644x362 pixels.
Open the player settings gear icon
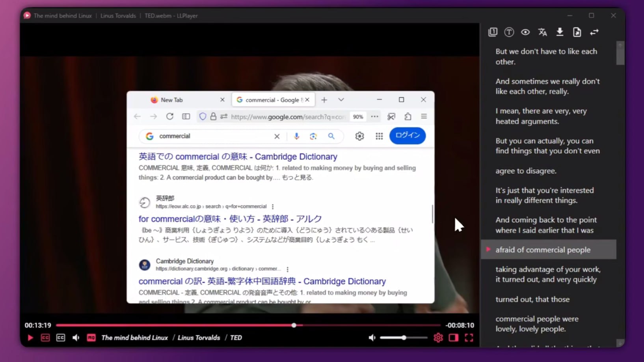tap(438, 338)
